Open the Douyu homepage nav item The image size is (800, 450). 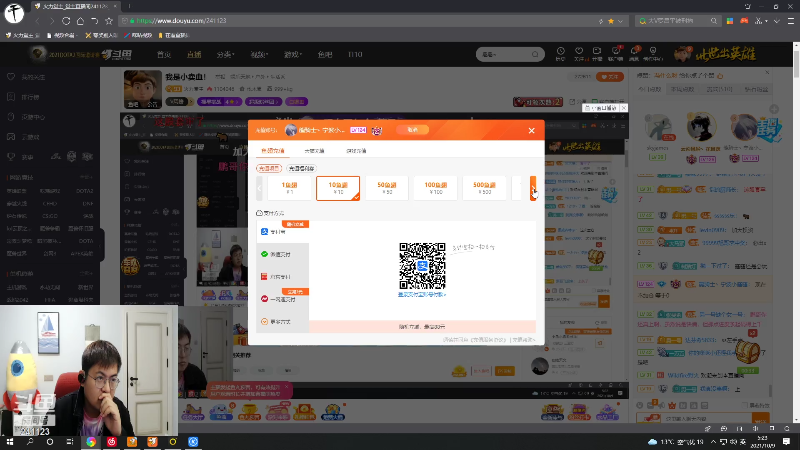(164, 55)
